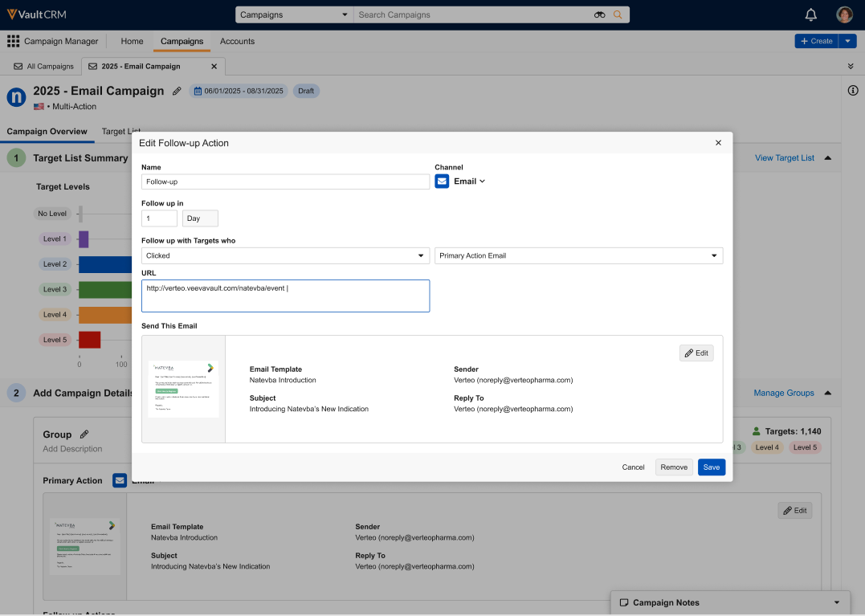The width and height of the screenshot is (865, 616).
Task: Expand the Create button arrow menu
Action: 848,41
